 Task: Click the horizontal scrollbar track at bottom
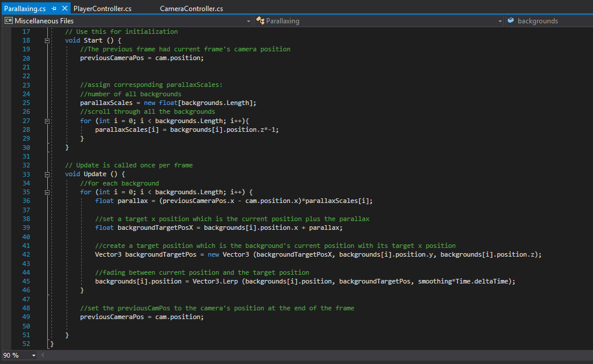pos(315,355)
